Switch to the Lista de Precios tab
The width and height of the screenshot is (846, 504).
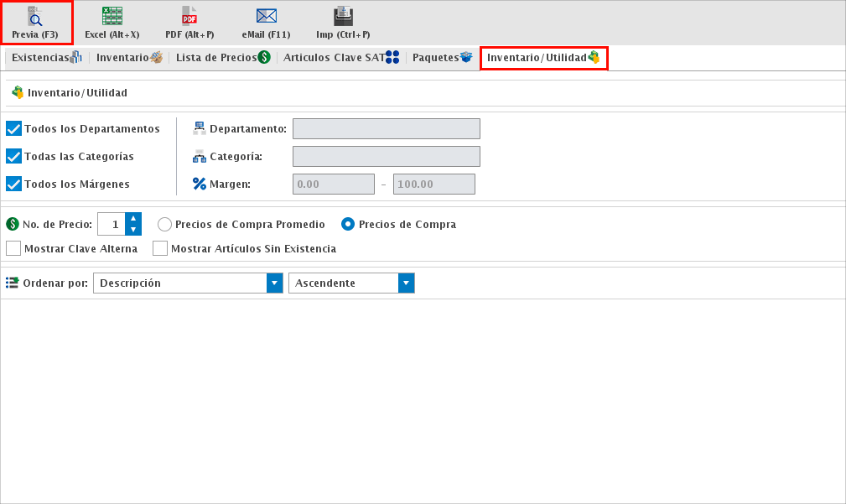222,58
